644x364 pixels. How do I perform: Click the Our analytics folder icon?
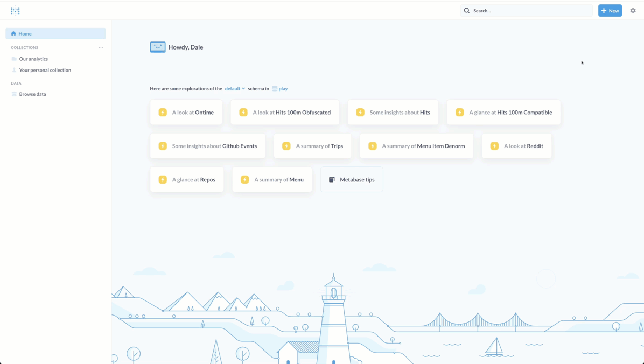tap(14, 59)
